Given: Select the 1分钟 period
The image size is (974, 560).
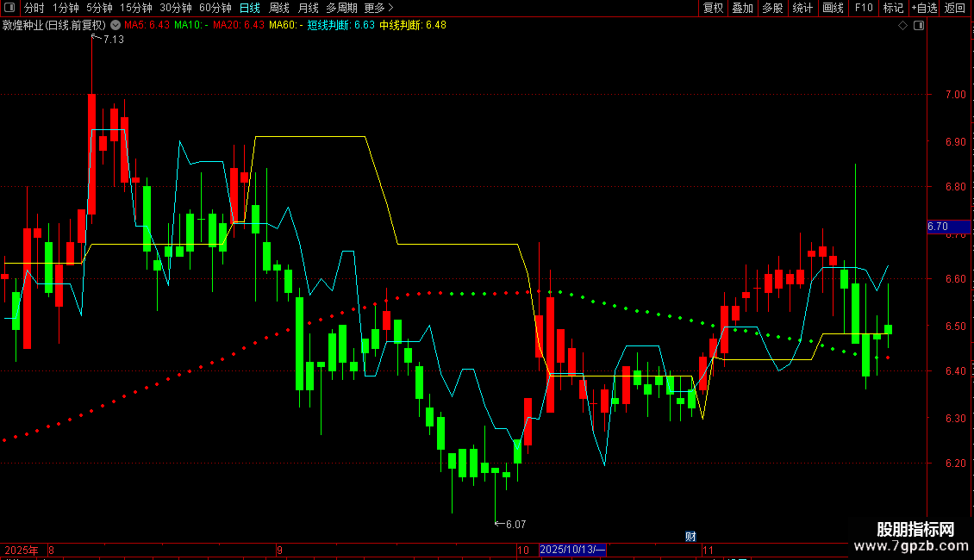Looking at the screenshot, I should coord(66,8).
